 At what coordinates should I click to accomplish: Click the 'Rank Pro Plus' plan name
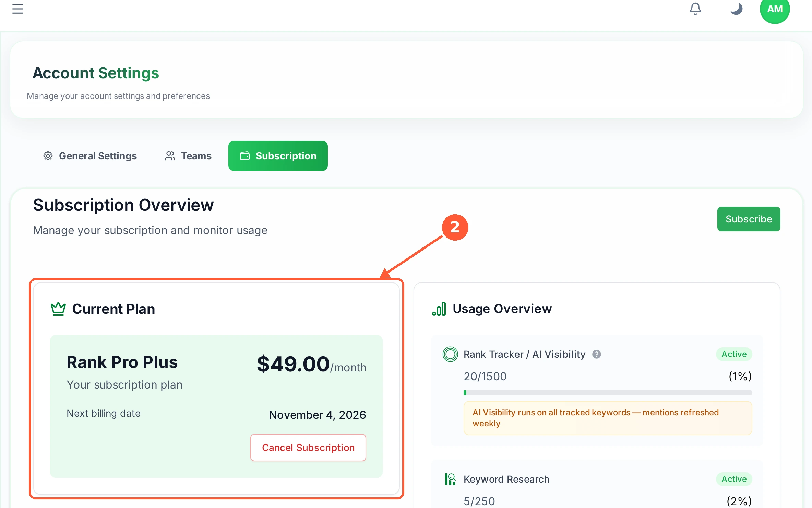tap(122, 362)
